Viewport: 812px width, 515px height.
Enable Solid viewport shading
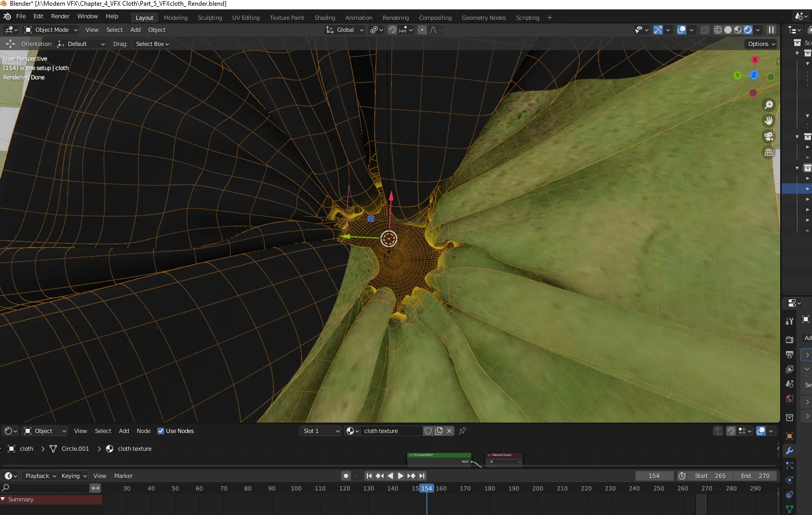click(x=728, y=30)
